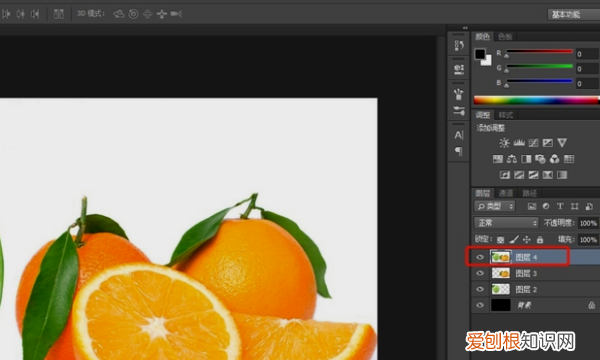Click the 3D rotate mode icon
The image size is (600, 360).
point(119,14)
